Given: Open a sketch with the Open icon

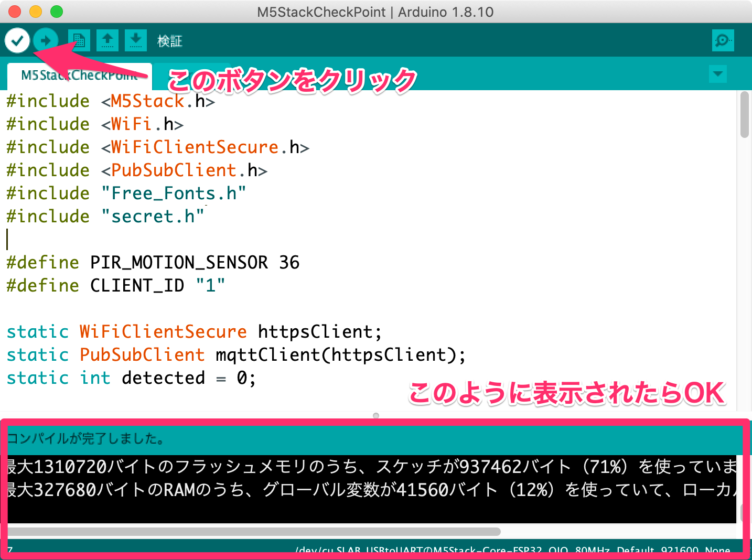Looking at the screenshot, I should coord(108,40).
